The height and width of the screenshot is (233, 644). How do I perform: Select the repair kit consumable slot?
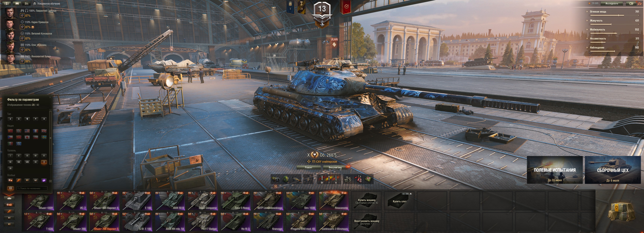(348, 179)
